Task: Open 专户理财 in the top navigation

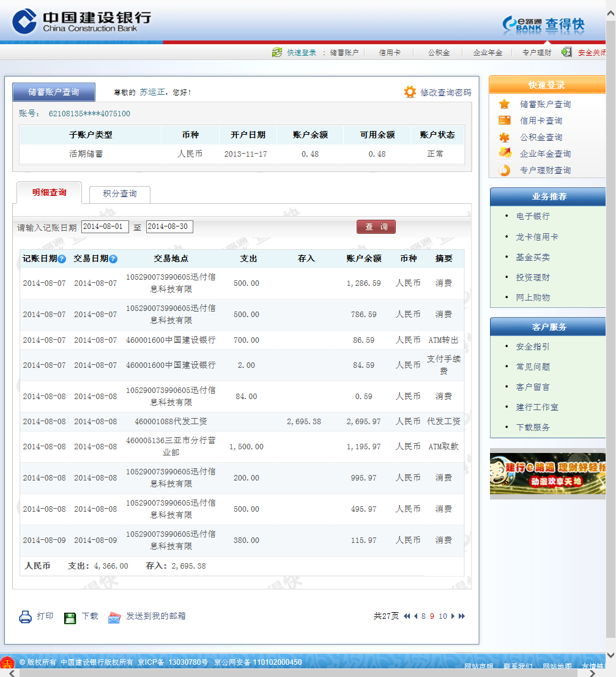Action: click(536, 53)
